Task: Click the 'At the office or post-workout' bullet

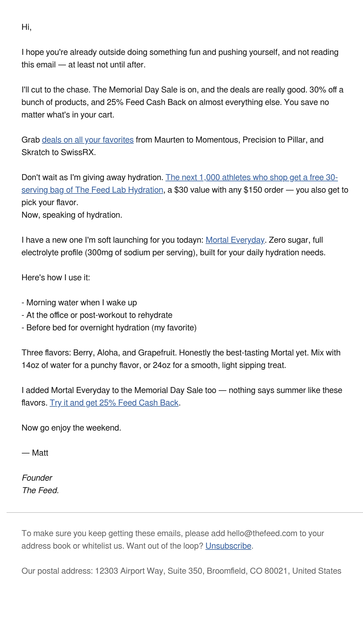Action: coord(97,315)
